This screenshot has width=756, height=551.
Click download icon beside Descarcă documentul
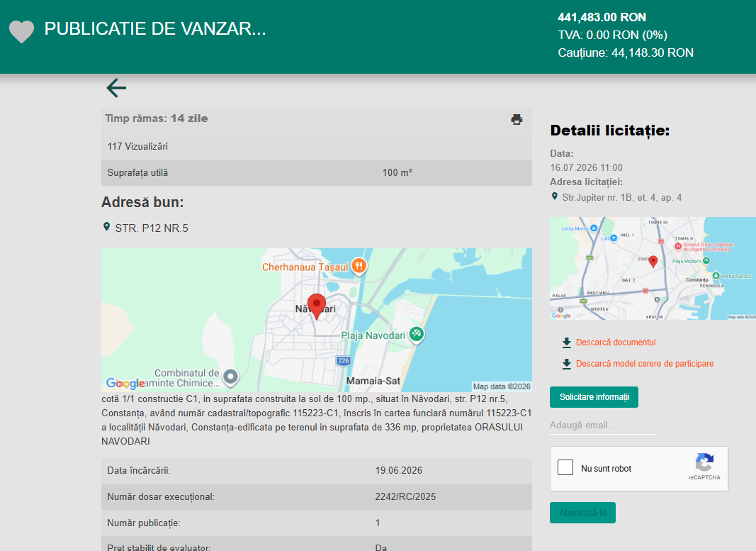click(x=567, y=343)
